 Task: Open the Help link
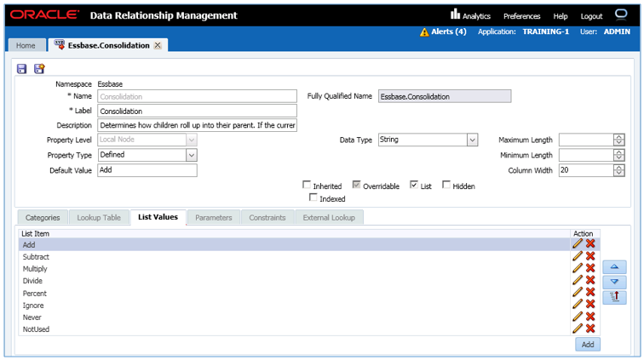(561, 16)
